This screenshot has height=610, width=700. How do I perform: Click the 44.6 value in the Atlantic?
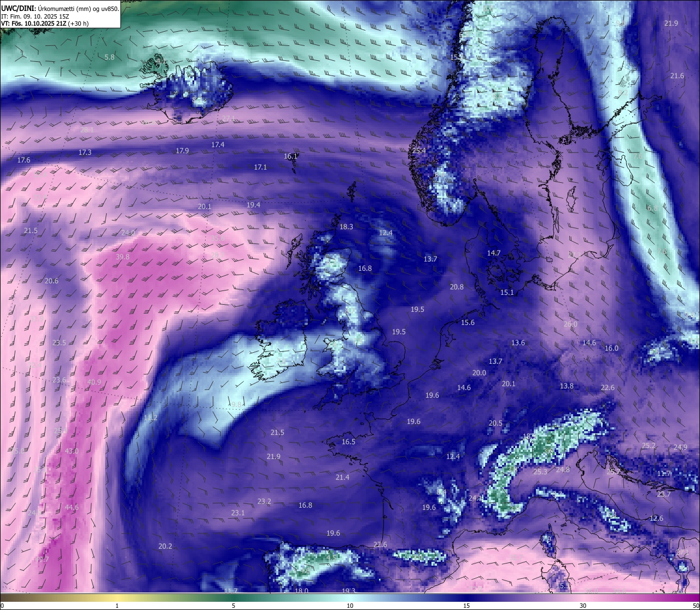72,507
